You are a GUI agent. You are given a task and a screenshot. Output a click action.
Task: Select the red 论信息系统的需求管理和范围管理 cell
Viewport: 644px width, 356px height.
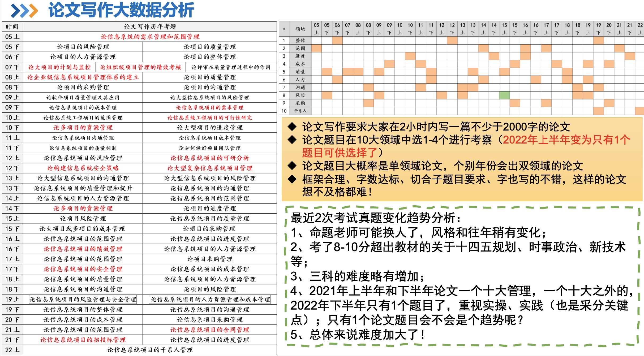150,37
